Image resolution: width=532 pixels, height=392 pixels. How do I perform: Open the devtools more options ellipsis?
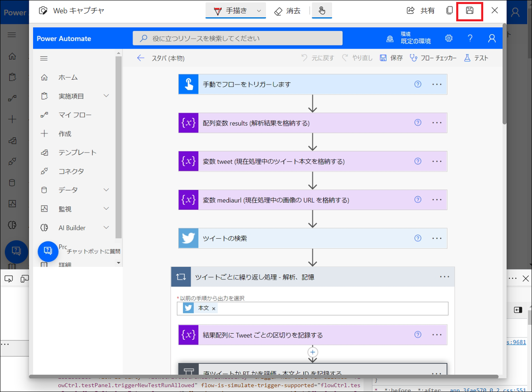click(x=512, y=279)
